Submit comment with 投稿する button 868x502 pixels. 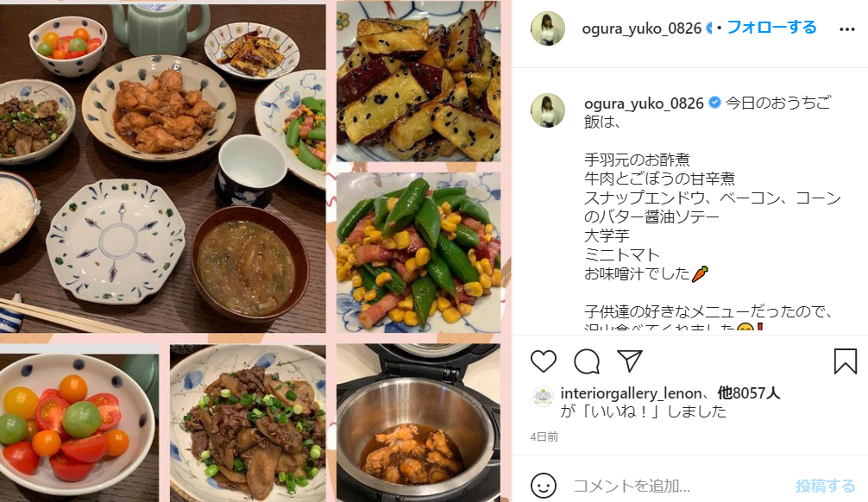point(826,486)
